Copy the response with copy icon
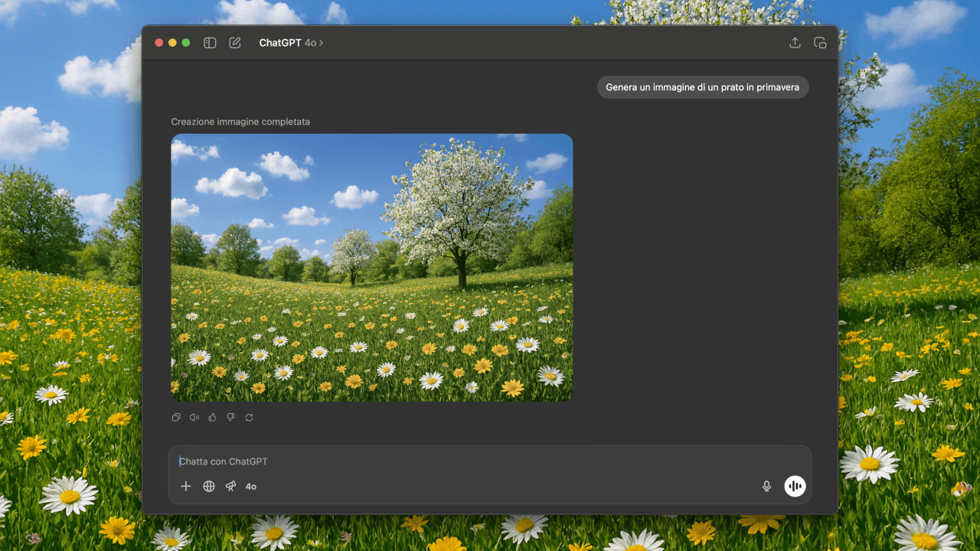The width and height of the screenshot is (980, 551). click(176, 417)
